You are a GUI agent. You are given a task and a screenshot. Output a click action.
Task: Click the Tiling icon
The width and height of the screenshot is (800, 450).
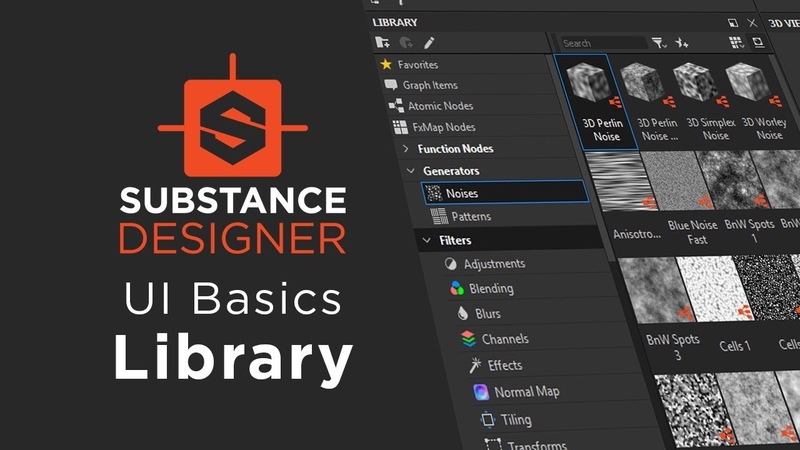pyautogui.click(x=488, y=419)
